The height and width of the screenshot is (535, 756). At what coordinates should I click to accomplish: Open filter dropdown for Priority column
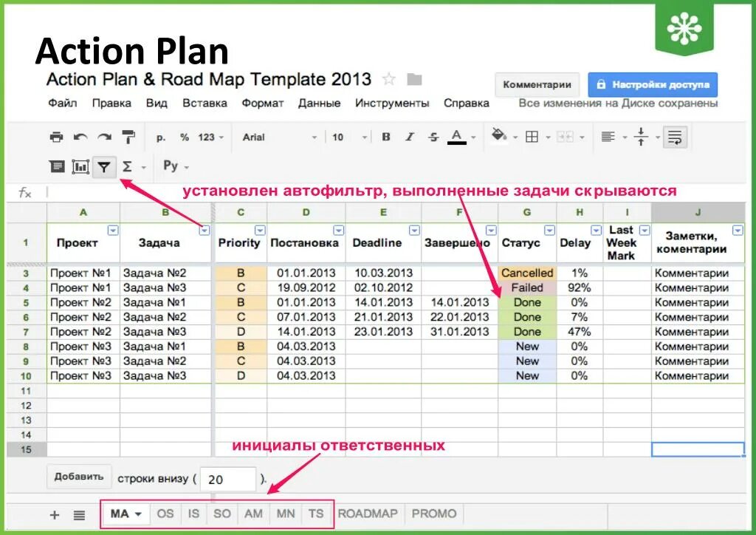point(260,231)
